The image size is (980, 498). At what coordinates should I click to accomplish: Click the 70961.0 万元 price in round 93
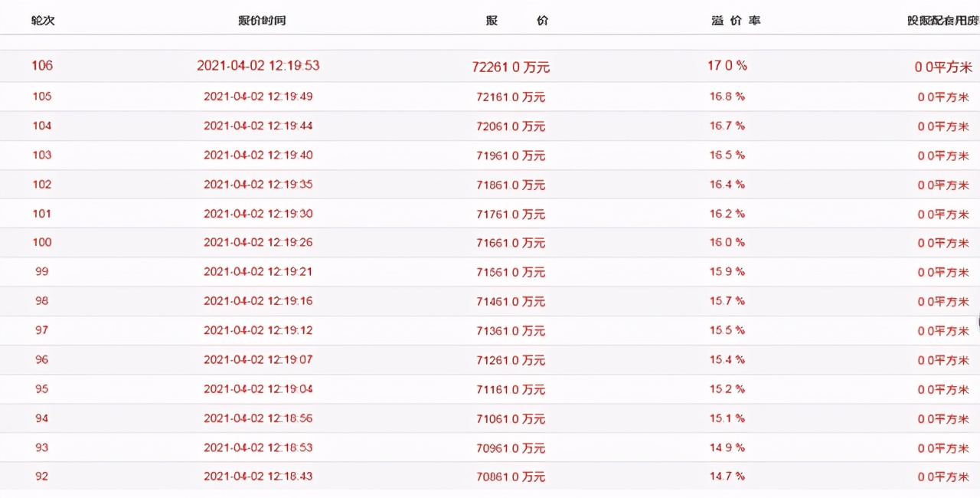[511, 448]
